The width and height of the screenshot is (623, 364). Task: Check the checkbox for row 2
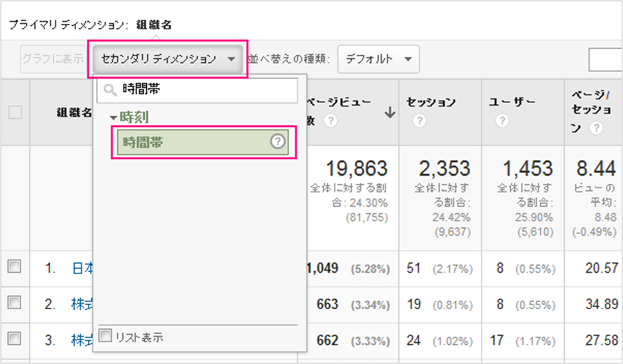pos(14,303)
